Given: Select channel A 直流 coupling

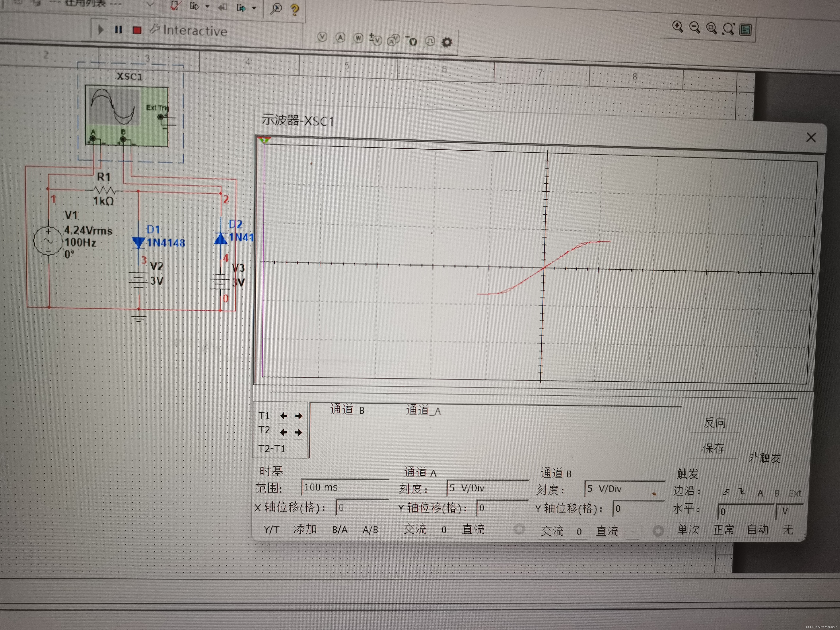Looking at the screenshot, I should 473,529.
